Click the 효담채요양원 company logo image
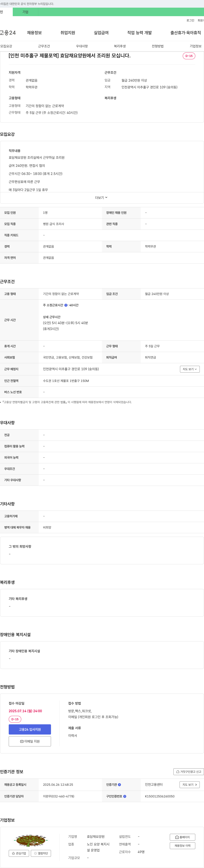204x868 pixels. click(x=30, y=841)
